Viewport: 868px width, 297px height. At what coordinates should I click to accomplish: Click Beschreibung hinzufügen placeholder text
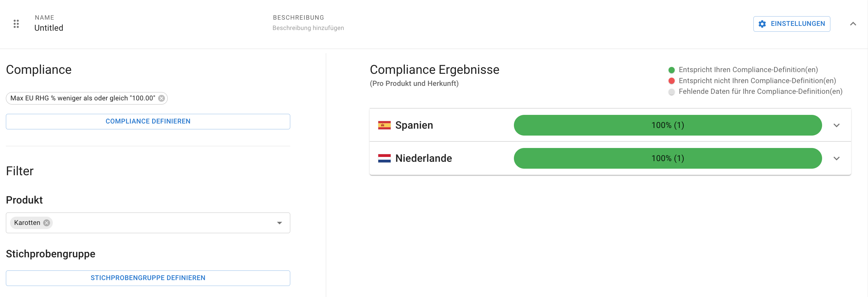[x=308, y=28]
